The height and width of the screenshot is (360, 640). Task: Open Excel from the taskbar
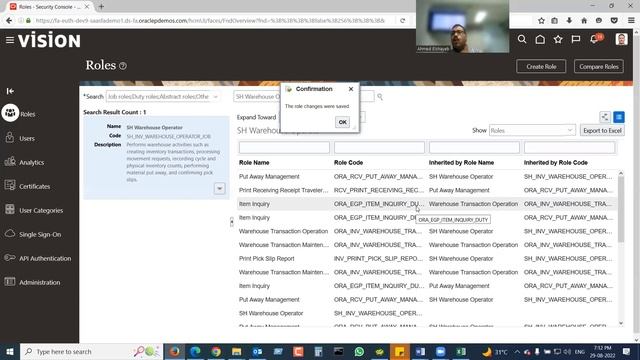(x=461, y=351)
